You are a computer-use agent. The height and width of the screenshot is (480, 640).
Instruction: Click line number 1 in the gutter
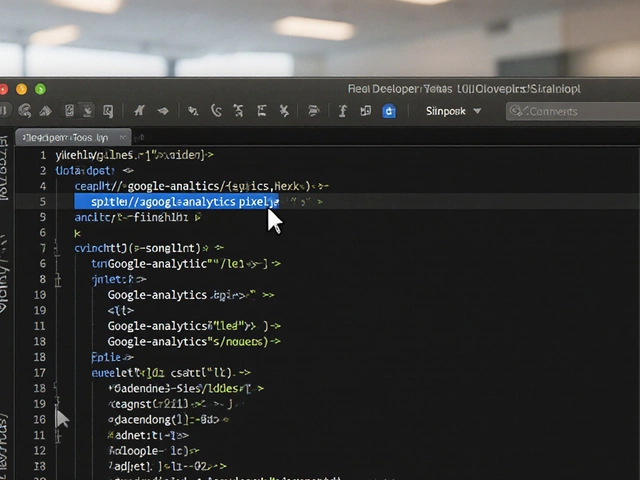click(x=42, y=156)
